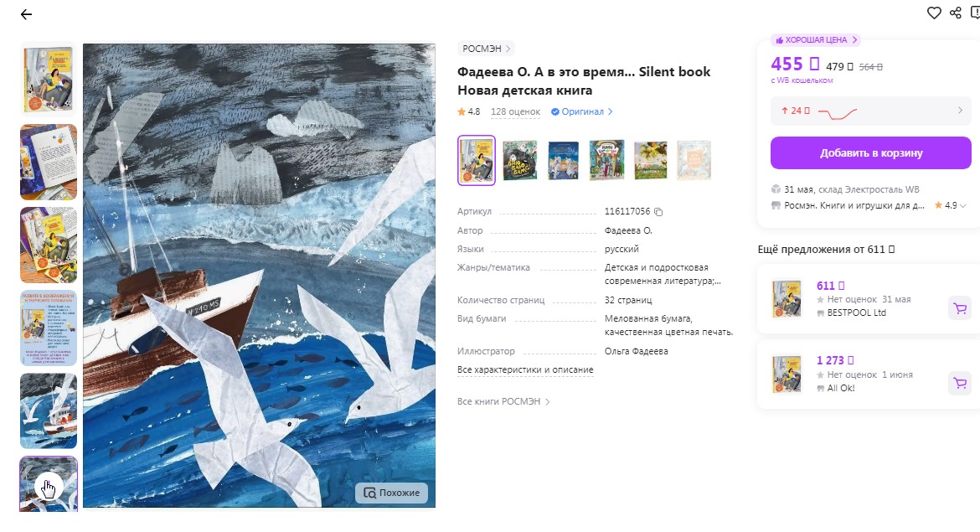Find similar items with Похожие button
The width and height of the screenshot is (980, 532).
click(x=392, y=493)
